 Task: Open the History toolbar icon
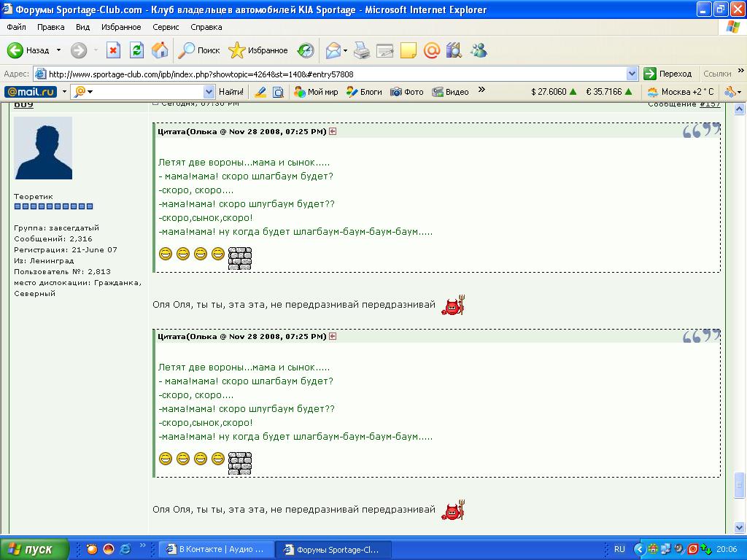tap(306, 50)
